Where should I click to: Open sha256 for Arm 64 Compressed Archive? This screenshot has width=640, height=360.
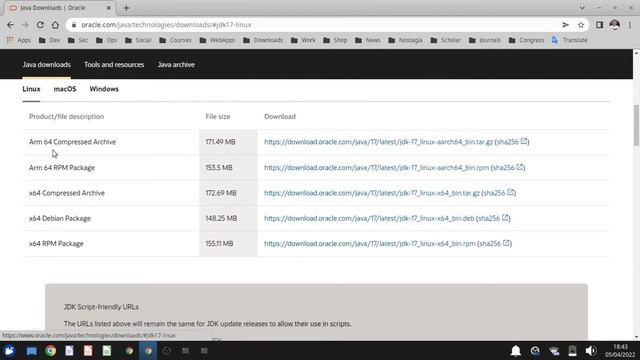512,142
